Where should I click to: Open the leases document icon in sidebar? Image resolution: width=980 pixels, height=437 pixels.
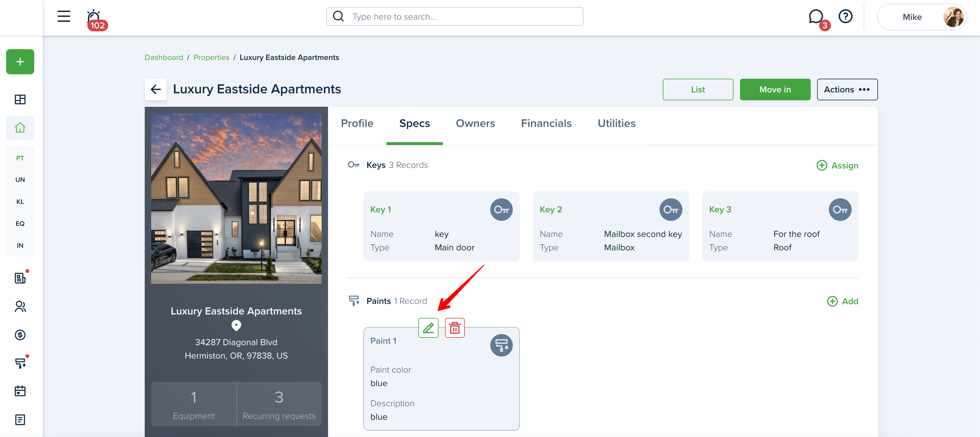(20, 278)
